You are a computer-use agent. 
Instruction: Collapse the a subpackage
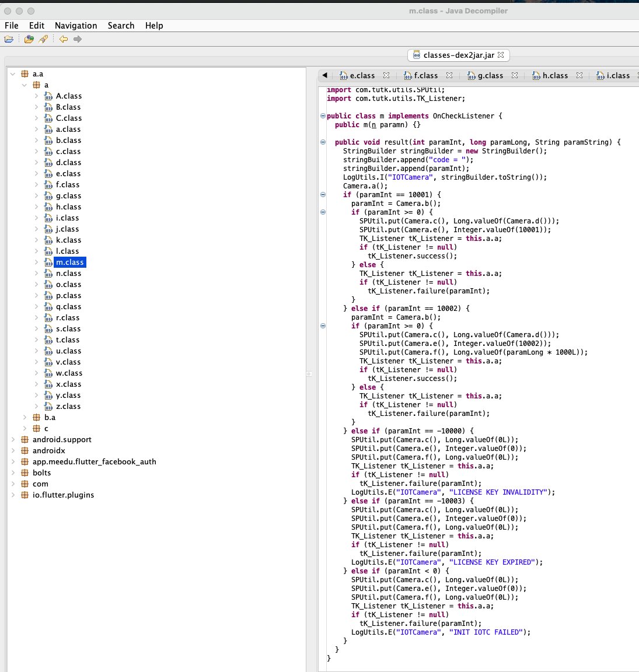point(25,85)
